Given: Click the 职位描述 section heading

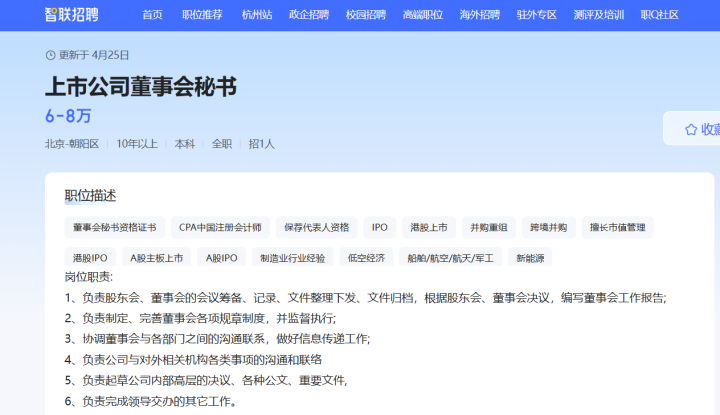Looking at the screenshot, I should [90, 196].
